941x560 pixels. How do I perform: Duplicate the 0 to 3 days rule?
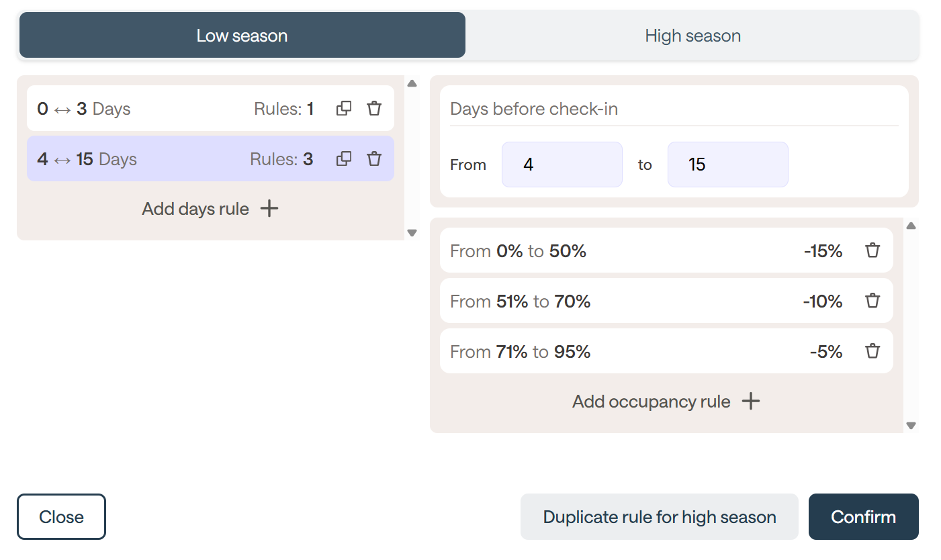pyautogui.click(x=344, y=108)
